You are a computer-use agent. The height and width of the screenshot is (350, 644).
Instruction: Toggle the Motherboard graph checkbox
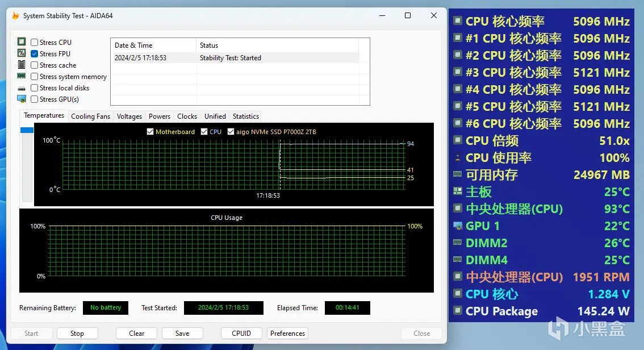pyautogui.click(x=150, y=131)
